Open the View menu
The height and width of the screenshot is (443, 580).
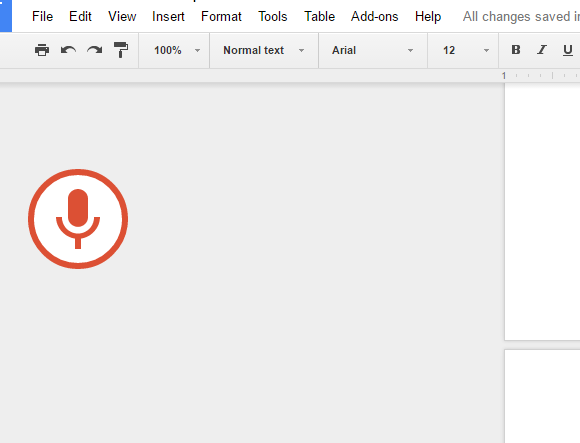(x=122, y=17)
